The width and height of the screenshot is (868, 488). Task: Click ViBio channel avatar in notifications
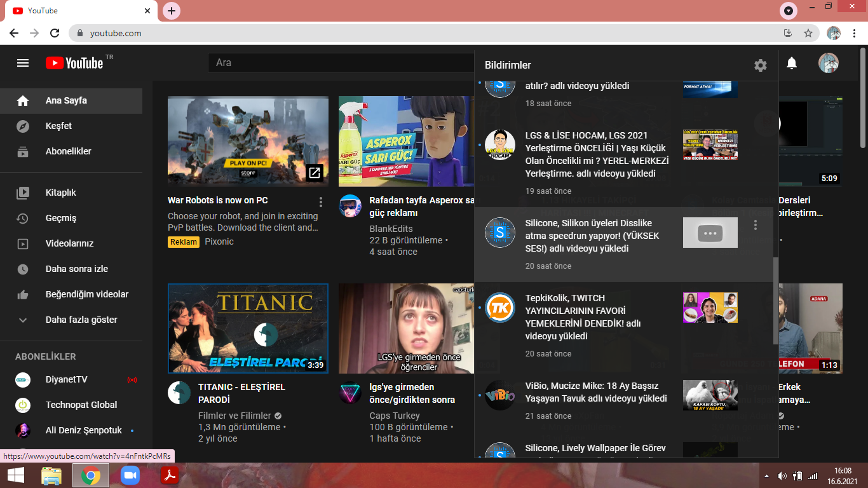500,395
